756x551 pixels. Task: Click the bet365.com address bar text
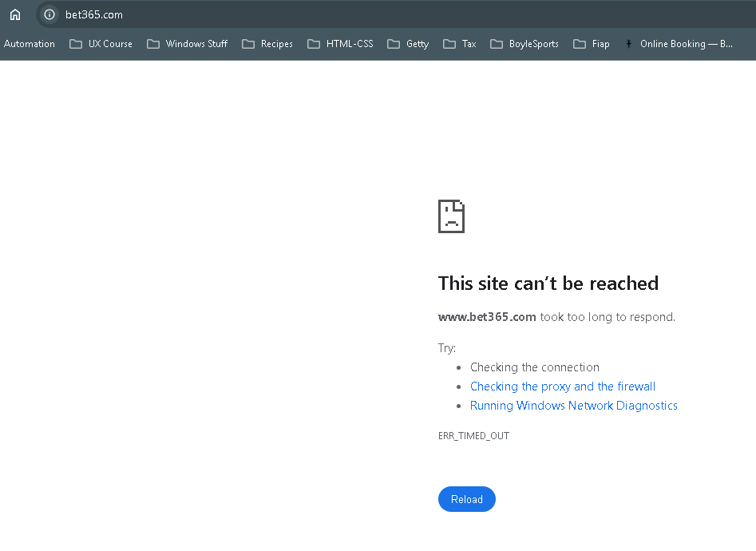click(94, 15)
